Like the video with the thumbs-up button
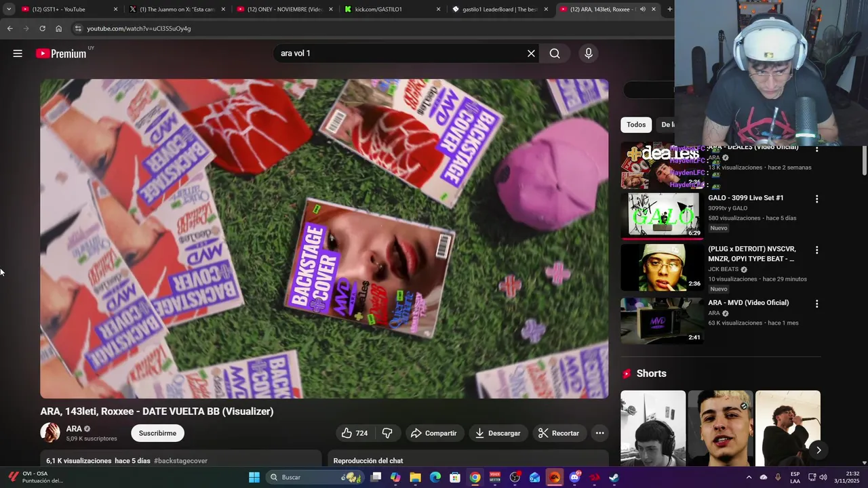This screenshot has width=868, height=488. [355, 433]
